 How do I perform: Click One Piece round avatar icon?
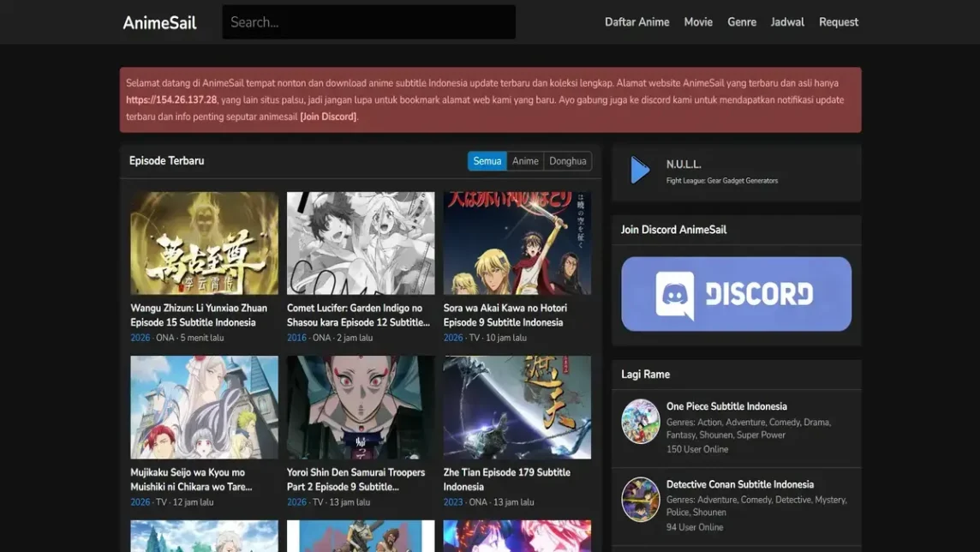[641, 422]
